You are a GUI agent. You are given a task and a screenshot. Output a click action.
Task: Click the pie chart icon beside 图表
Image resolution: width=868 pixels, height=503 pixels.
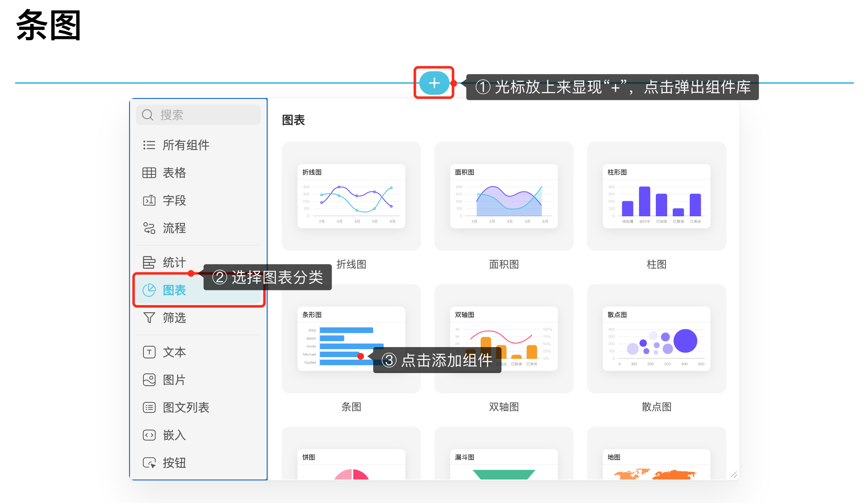coord(149,290)
